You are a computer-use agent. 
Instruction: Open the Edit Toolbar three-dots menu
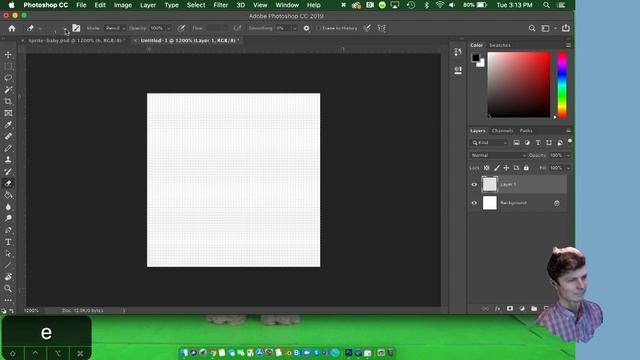point(8,300)
